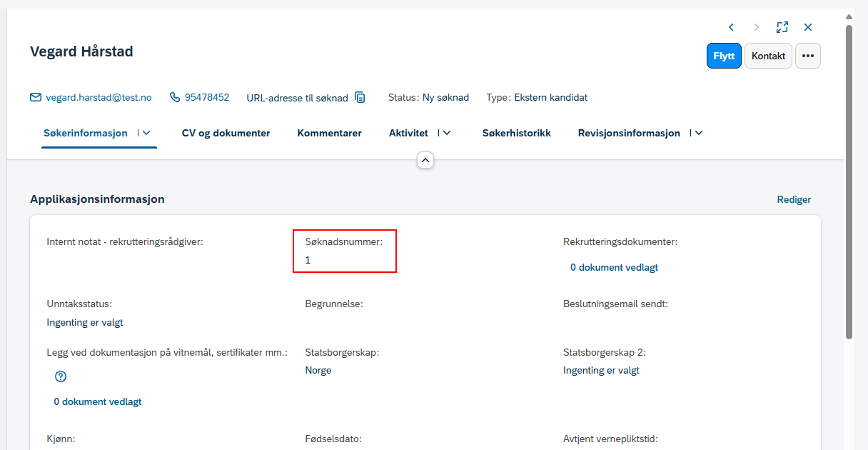The image size is (868, 450).
Task: Expand Søkerinformasjon tab dropdown arrow
Action: pos(147,133)
